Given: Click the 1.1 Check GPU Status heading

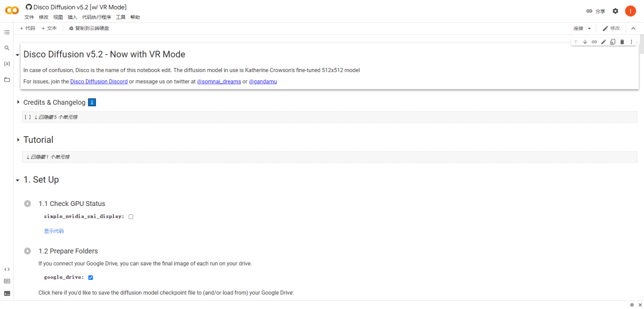Looking at the screenshot, I should [x=72, y=204].
